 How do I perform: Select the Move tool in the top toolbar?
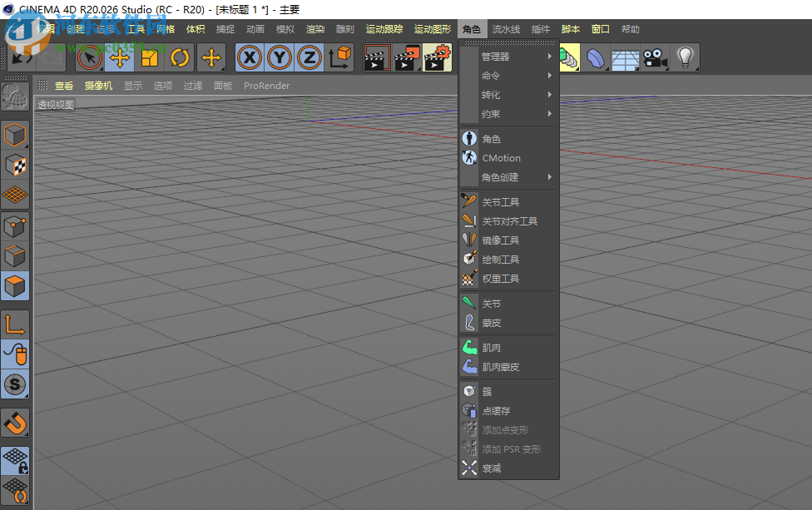click(119, 57)
